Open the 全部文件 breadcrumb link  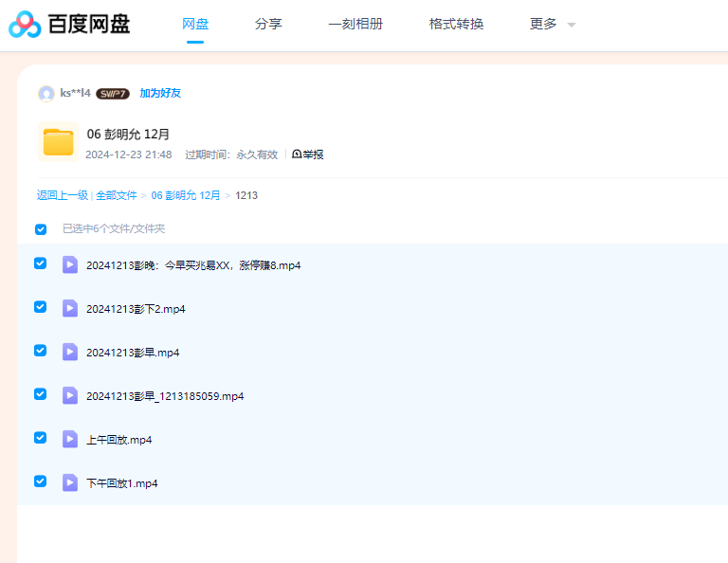pos(117,195)
